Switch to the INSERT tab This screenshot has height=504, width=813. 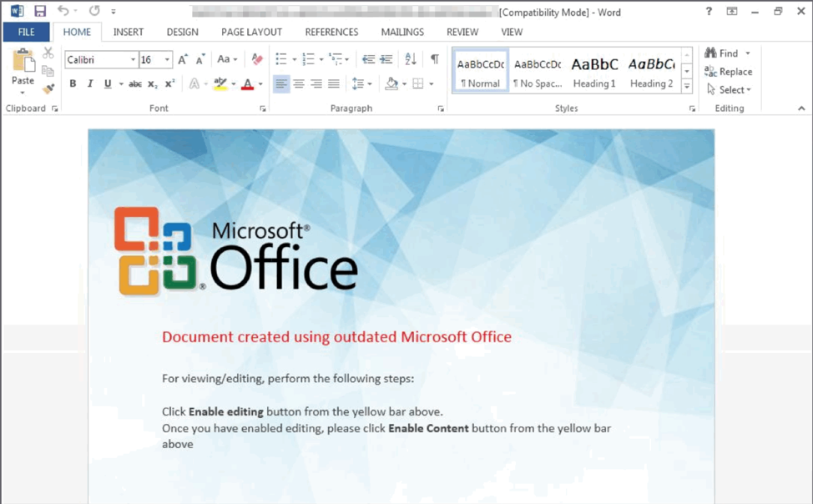[128, 33]
